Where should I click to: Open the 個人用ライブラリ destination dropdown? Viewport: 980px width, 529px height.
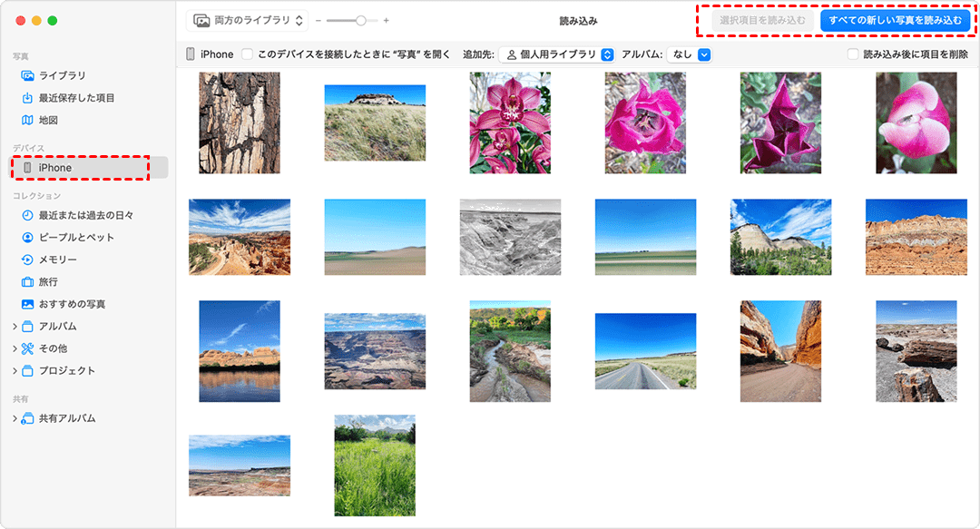coord(557,54)
